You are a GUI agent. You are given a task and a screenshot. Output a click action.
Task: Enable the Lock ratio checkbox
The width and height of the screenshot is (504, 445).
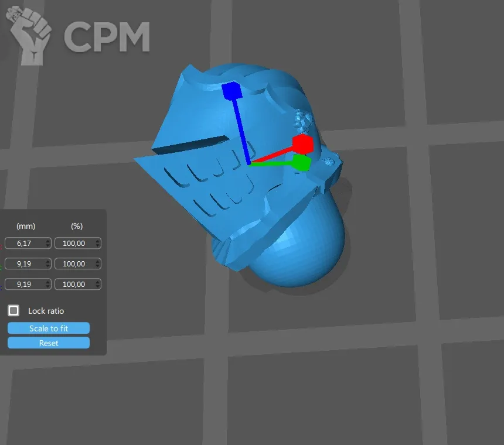(x=13, y=310)
